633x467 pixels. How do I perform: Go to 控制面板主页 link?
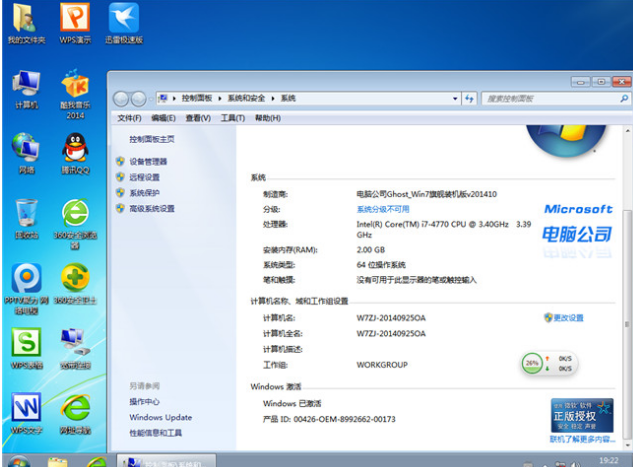pyautogui.click(x=152, y=139)
